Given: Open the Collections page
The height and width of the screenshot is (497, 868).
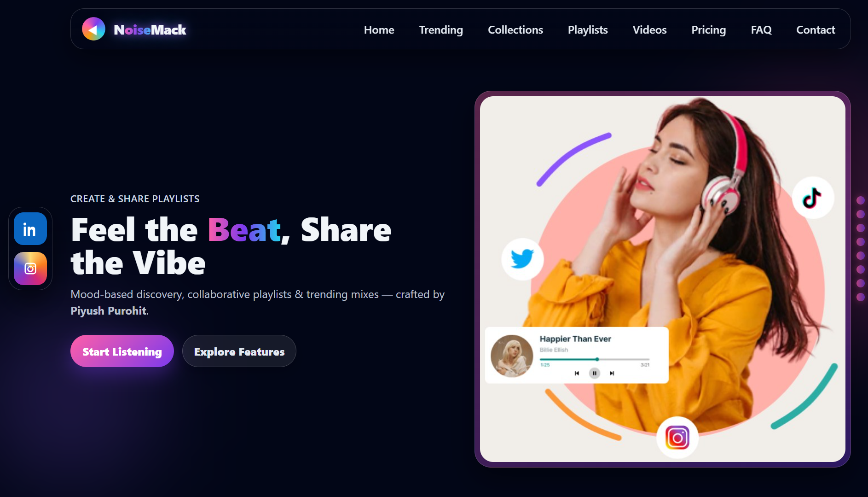Looking at the screenshot, I should [x=515, y=30].
